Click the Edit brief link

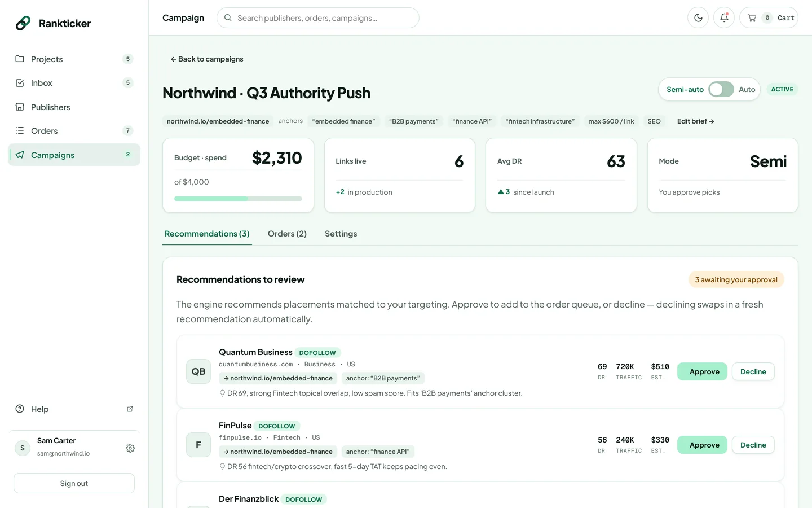[x=696, y=121]
